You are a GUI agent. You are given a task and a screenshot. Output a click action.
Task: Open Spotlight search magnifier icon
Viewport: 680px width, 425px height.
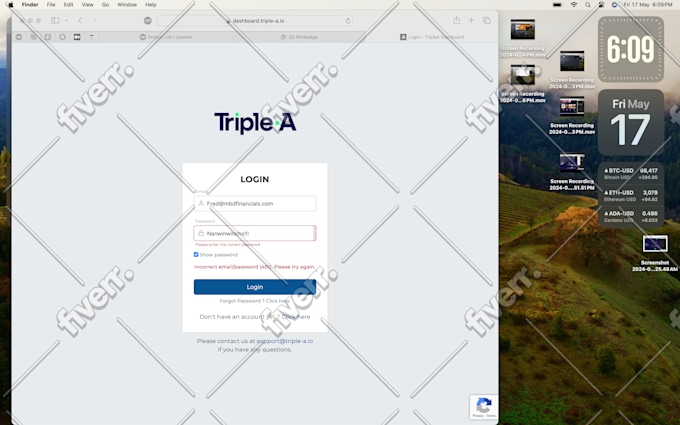(588, 5)
